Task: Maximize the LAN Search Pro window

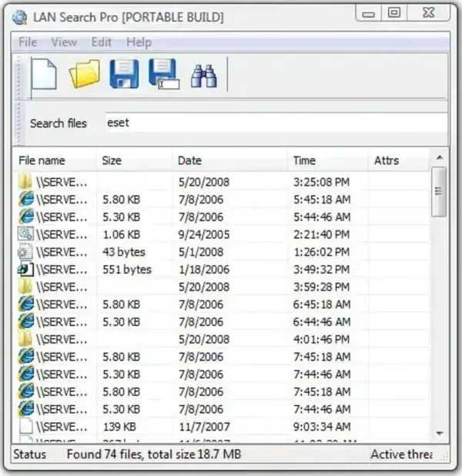Action: click(x=393, y=13)
